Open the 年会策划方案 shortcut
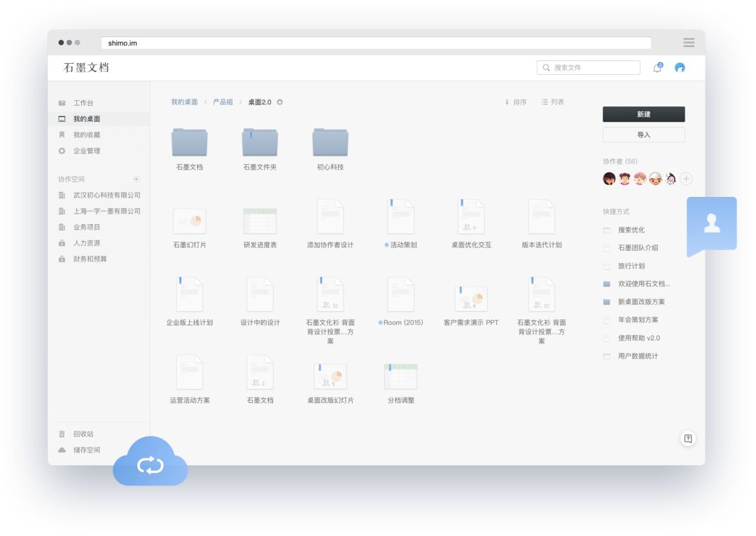The height and width of the screenshot is (536, 756). [631, 319]
